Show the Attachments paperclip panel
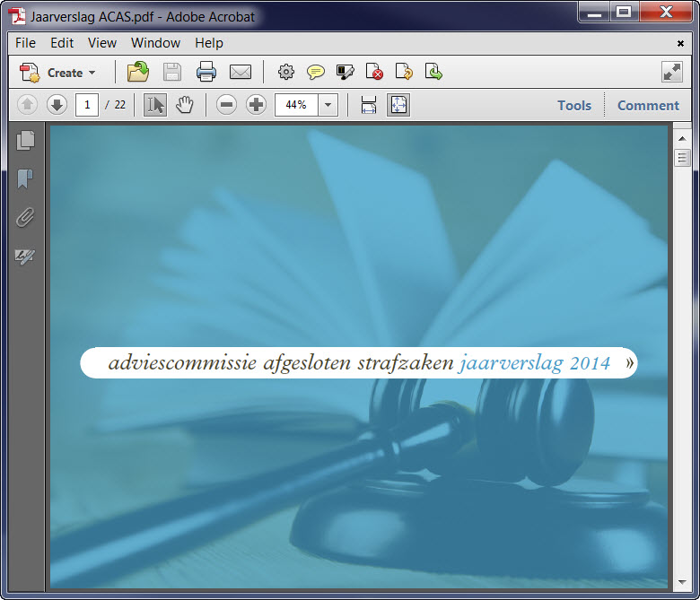The width and height of the screenshot is (700, 600). [25, 218]
